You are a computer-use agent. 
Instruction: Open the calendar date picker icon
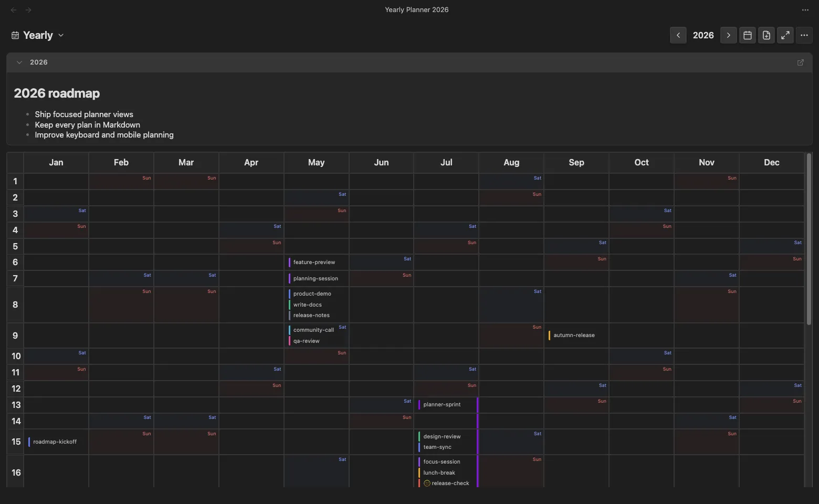pyautogui.click(x=748, y=35)
